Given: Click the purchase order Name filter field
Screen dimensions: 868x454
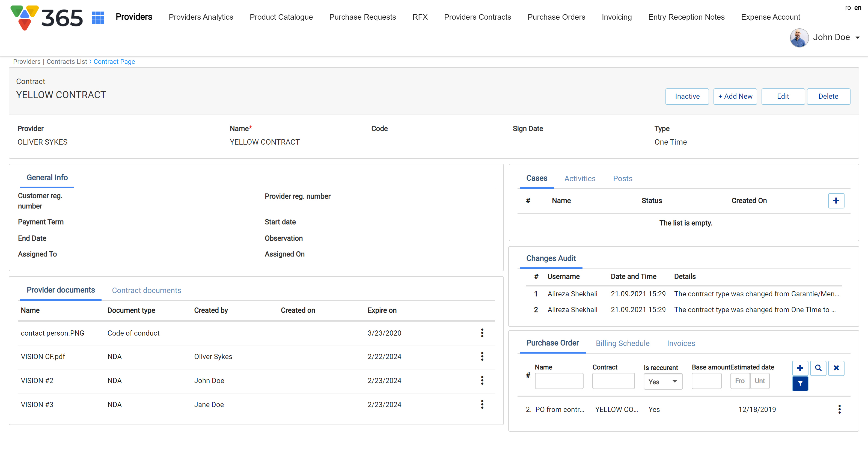Looking at the screenshot, I should (x=559, y=381).
